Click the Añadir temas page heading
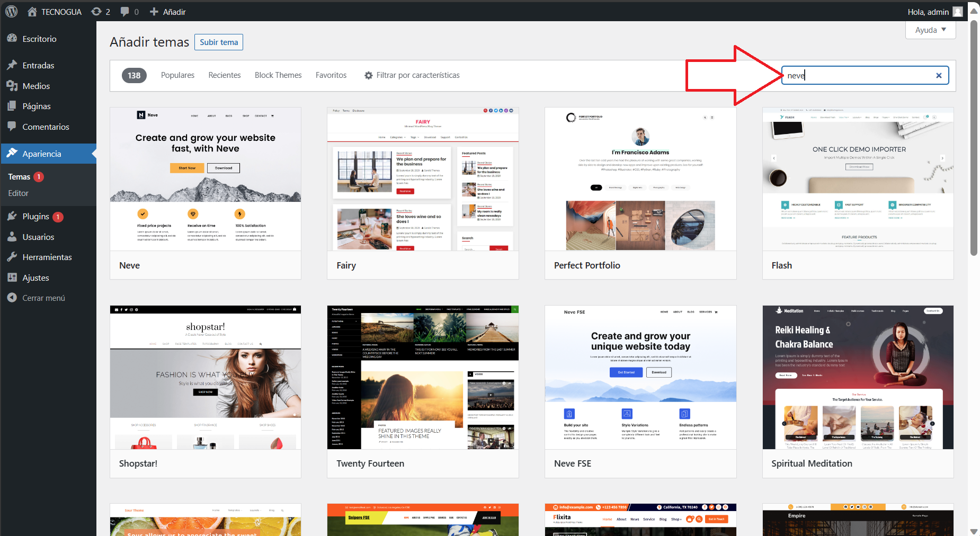Image resolution: width=980 pixels, height=536 pixels. click(149, 42)
